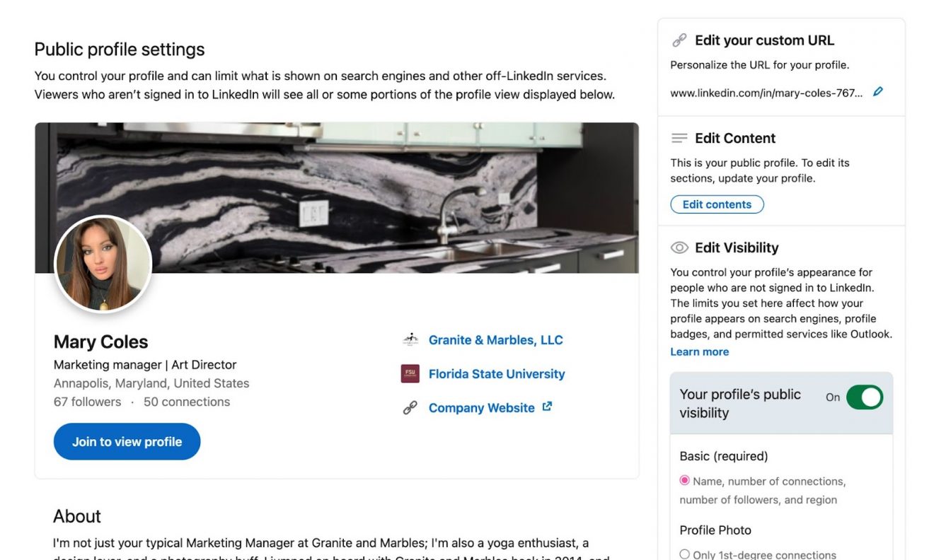This screenshot has width=934, height=560.
Task: Click the Edit contents button
Action: (x=717, y=204)
